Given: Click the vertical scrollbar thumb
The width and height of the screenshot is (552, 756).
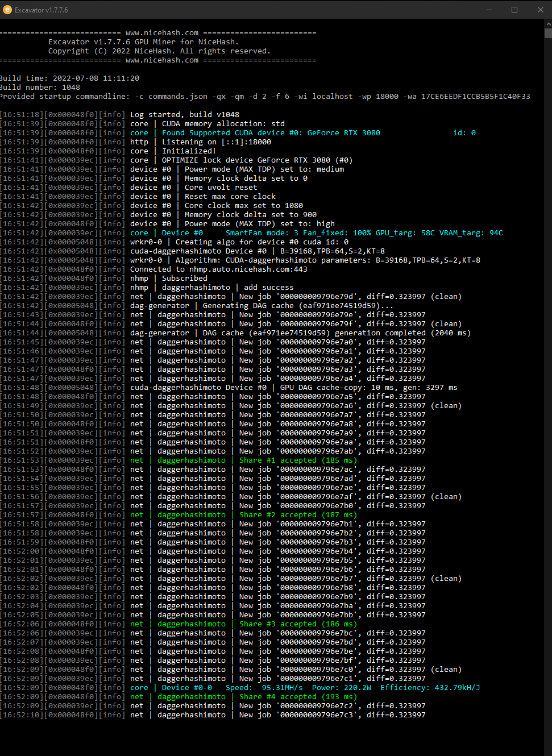Looking at the screenshot, I should [548, 33].
